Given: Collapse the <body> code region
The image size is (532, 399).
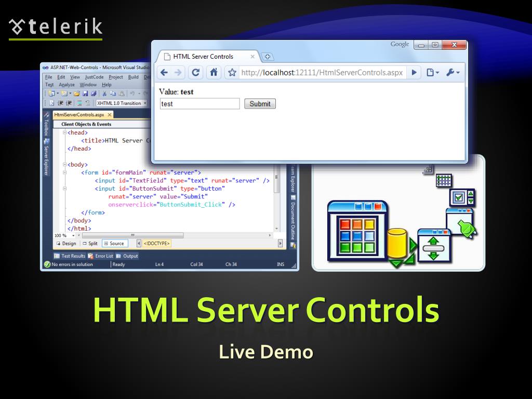Looking at the screenshot, I should click(x=64, y=165).
